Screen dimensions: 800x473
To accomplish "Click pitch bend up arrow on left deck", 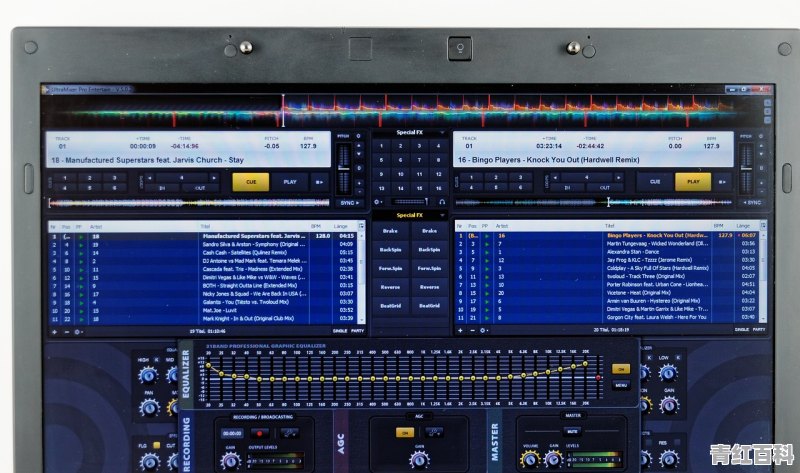I will click(x=359, y=145).
